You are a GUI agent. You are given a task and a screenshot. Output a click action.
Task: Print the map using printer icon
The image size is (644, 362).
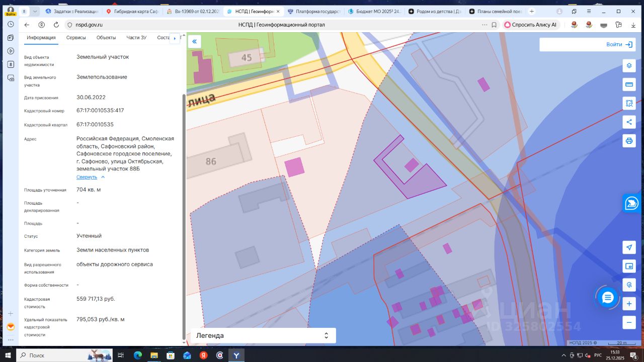tap(628, 140)
